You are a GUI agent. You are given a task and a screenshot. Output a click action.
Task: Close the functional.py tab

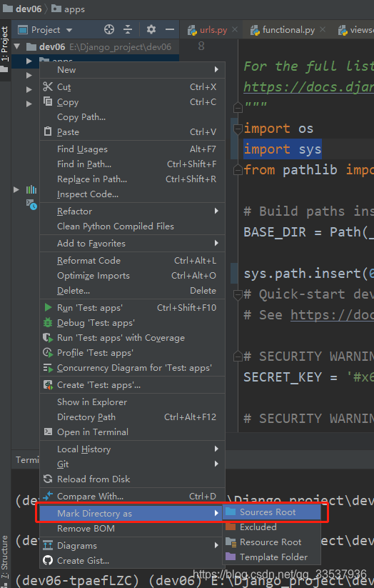[323, 29]
